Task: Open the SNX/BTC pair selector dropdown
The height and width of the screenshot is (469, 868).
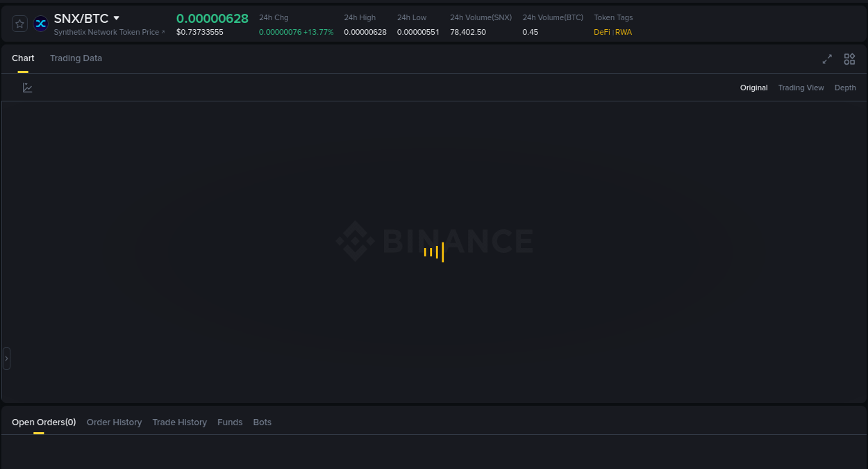Action: tap(80, 18)
